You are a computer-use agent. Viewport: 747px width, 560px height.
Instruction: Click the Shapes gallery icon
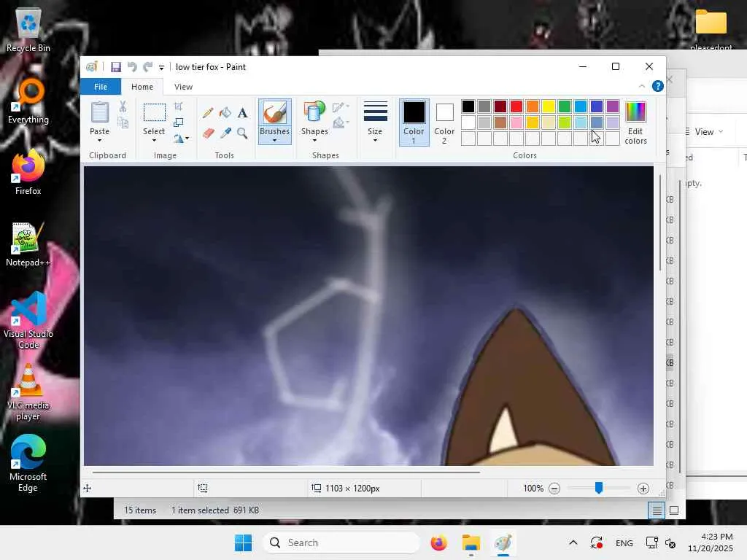[314, 112]
